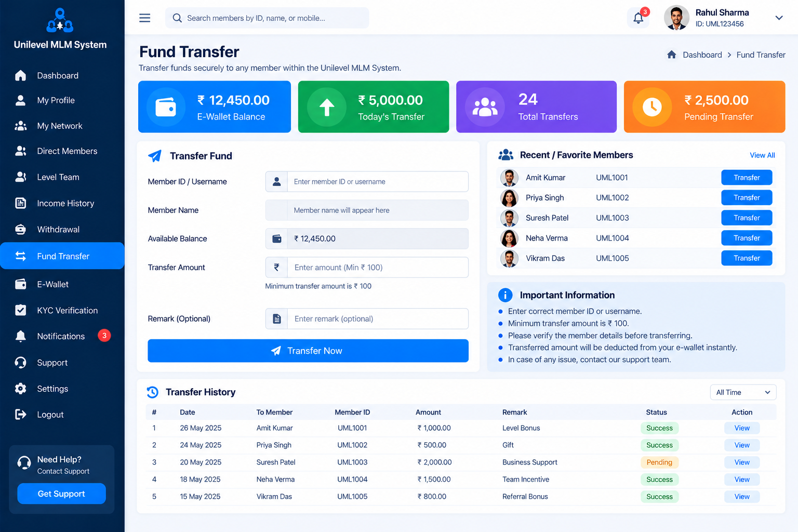Screen dimensions: 798x532
Task: Click the notification bell icon
Action: tap(639, 18)
